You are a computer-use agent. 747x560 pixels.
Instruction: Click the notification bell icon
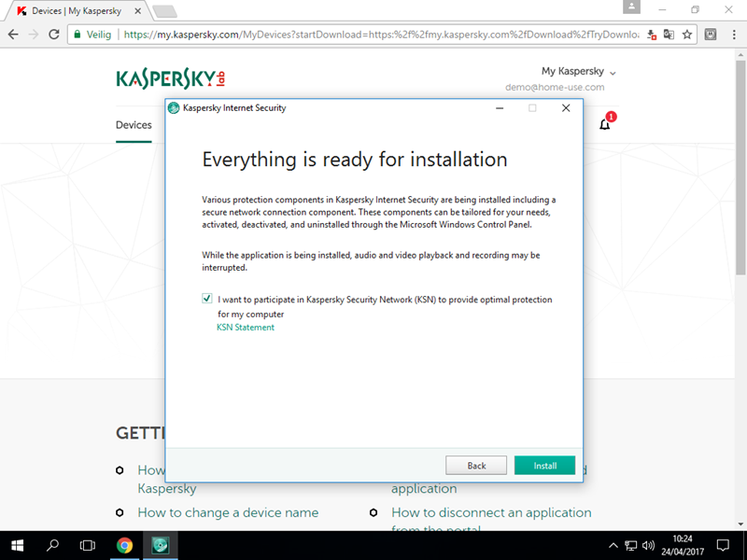[605, 124]
